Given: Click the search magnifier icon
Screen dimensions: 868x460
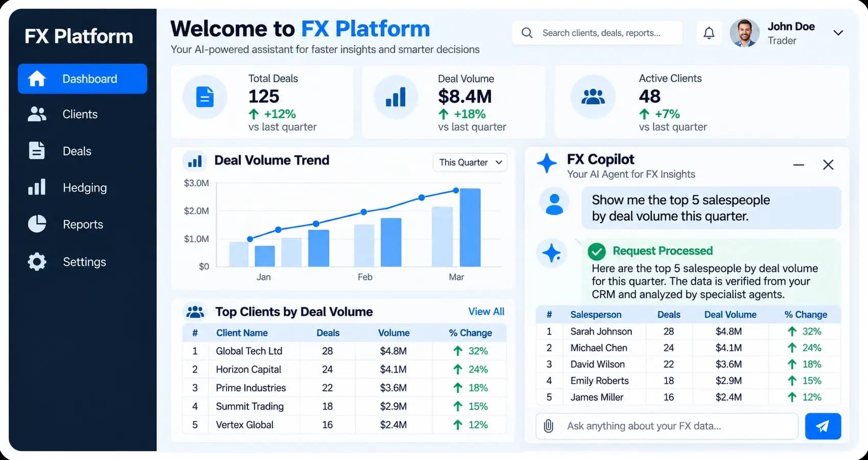Looking at the screenshot, I should pyautogui.click(x=527, y=33).
